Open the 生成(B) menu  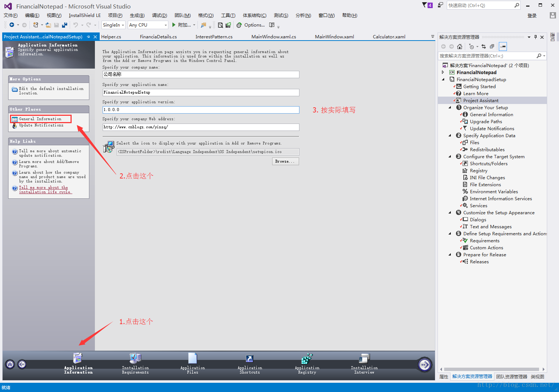[x=137, y=15]
